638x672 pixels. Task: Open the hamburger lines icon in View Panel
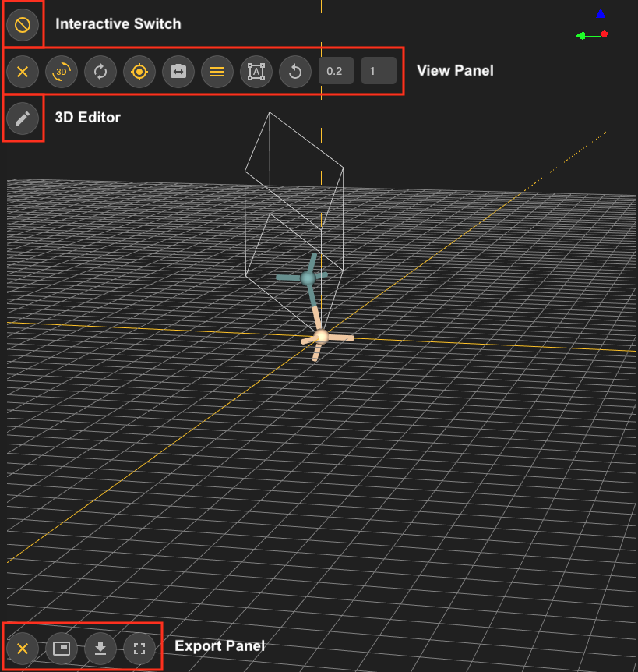coord(217,72)
